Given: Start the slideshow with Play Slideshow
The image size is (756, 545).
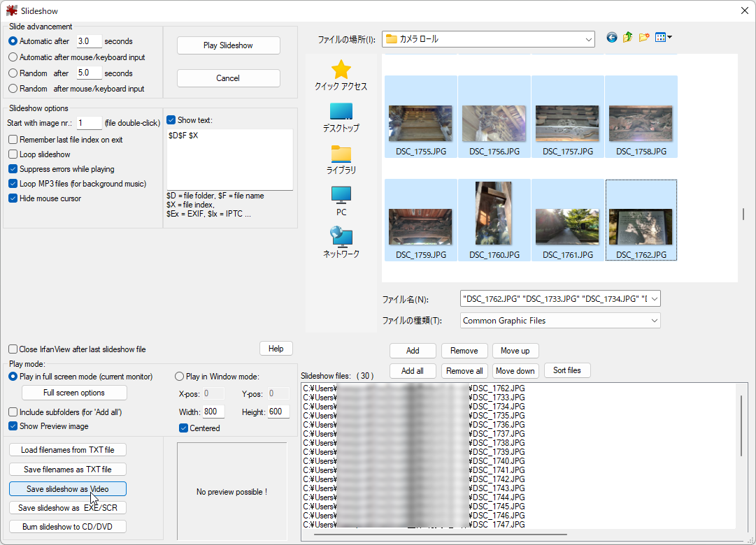Looking at the screenshot, I should [228, 45].
